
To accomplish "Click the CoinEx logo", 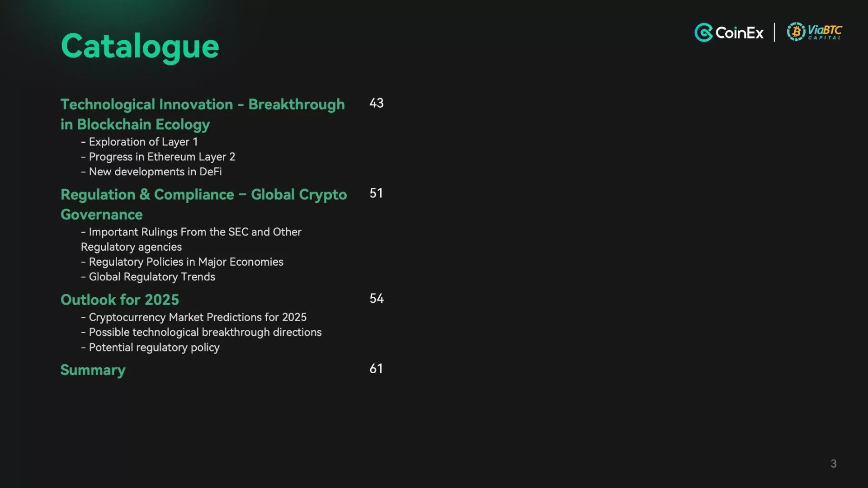I will click(729, 33).
